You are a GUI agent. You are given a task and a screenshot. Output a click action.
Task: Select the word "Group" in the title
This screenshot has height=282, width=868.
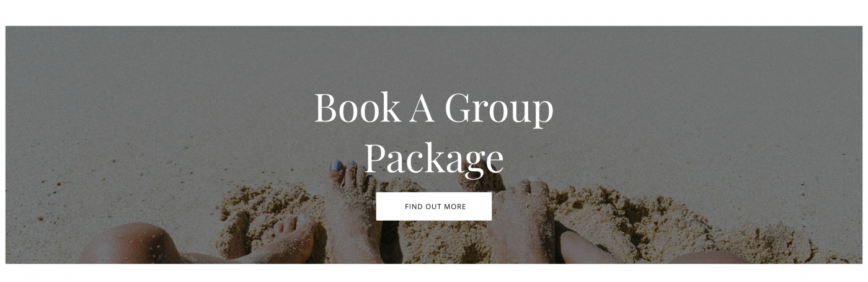[x=499, y=110]
